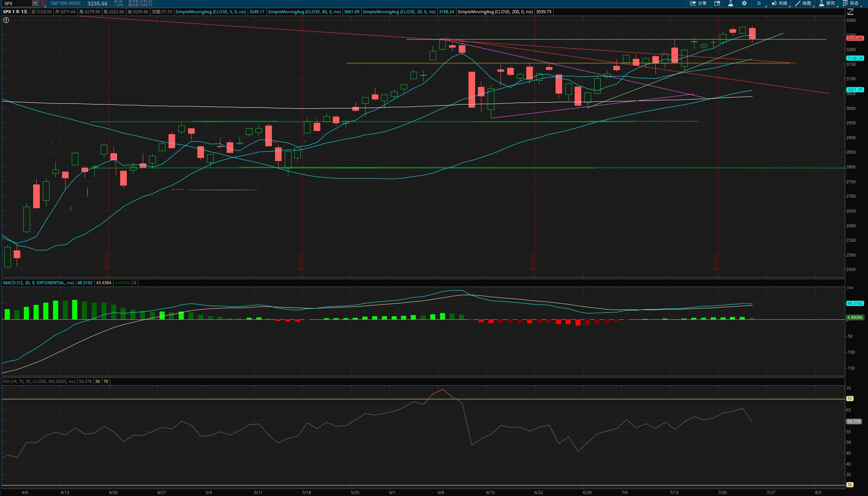This screenshot has height=496, width=868.
Task: Click the exclamation alert icon on chart
Action: 6,20
